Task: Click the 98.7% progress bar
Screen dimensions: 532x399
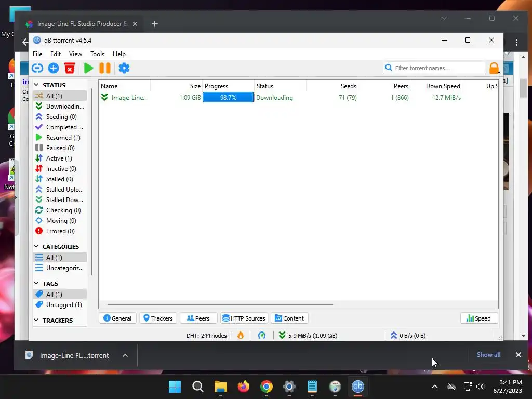Action: [x=228, y=97]
